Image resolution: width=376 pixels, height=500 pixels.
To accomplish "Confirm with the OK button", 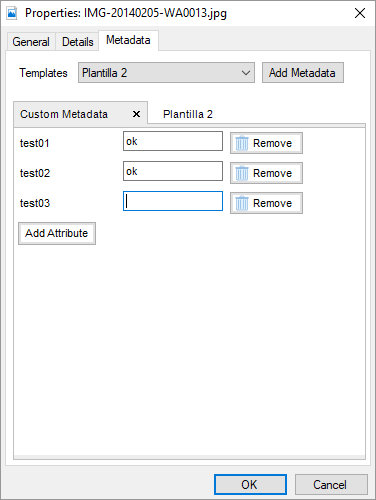I will tap(250, 484).
